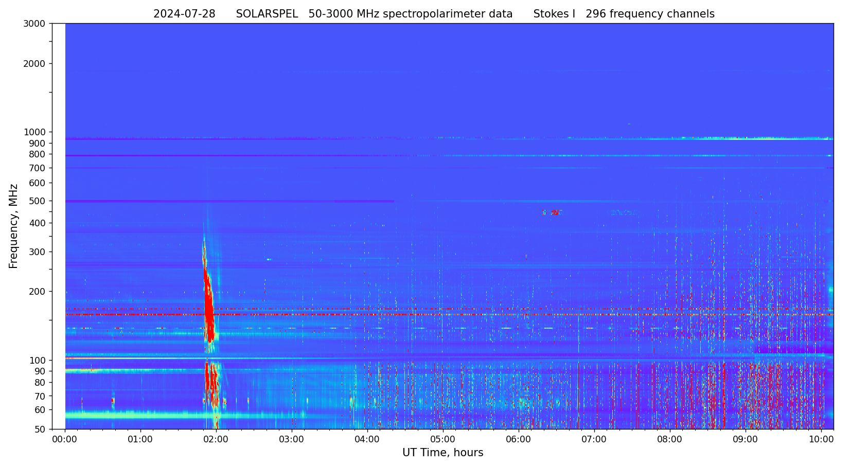The width and height of the screenshot is (868, 466).
Task: Select the 400 frequency tick label
Action: point(38,223)
